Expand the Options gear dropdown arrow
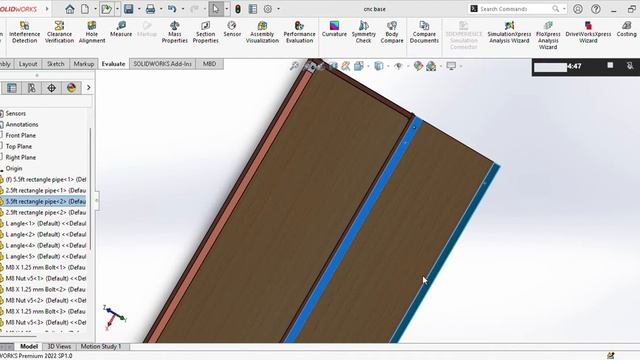640x360 pixels. 278,9
